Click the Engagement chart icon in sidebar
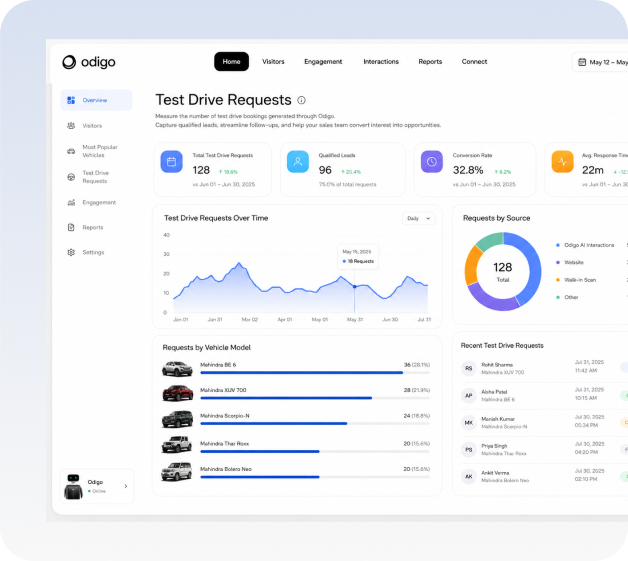628x561 pixels. 71,203
